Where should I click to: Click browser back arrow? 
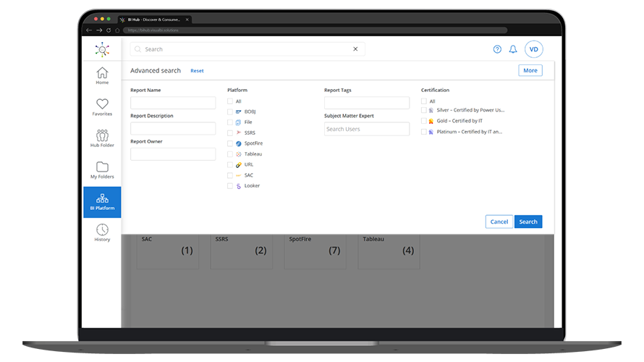coord(89,30)
